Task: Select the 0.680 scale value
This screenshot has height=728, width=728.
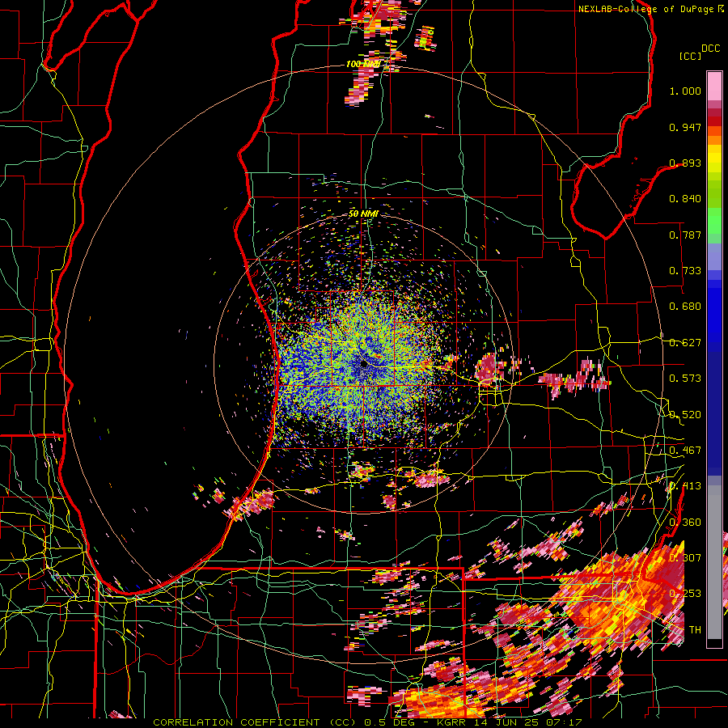Action: point(685,307)
